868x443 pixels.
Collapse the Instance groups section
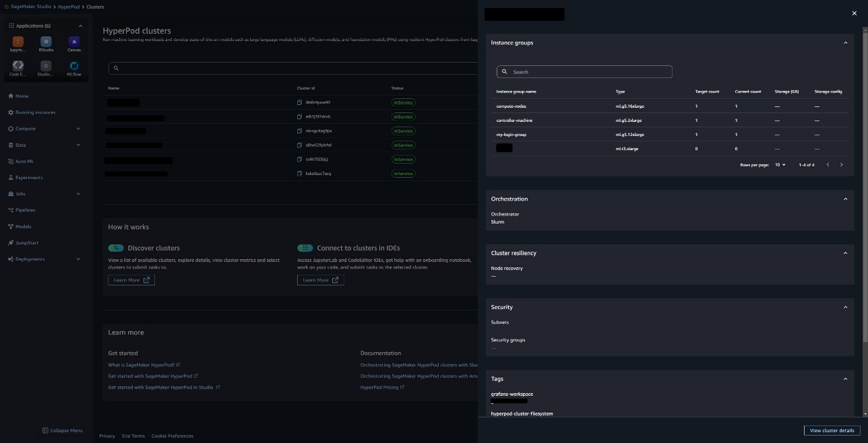coord(846,42)
